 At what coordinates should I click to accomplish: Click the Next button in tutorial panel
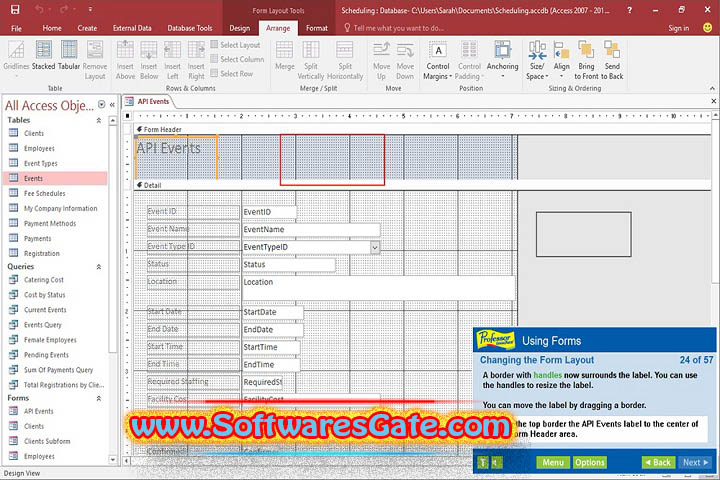click(x=696, y=463)
